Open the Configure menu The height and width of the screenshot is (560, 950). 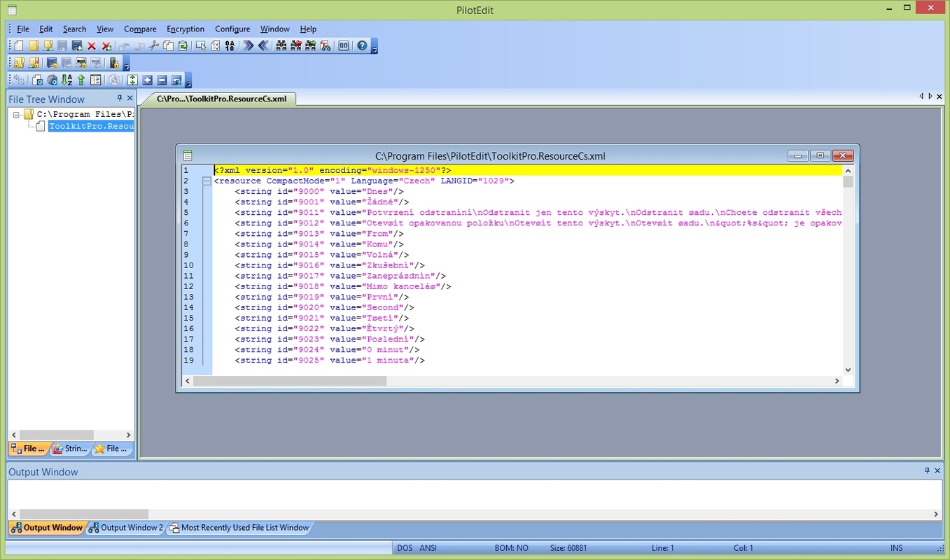232,29
